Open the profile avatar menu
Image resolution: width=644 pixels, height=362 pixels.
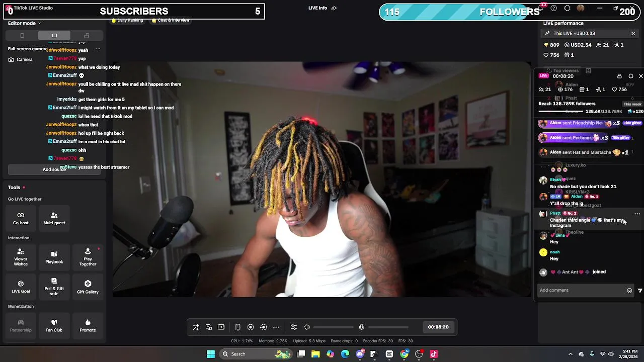point(581,8)
